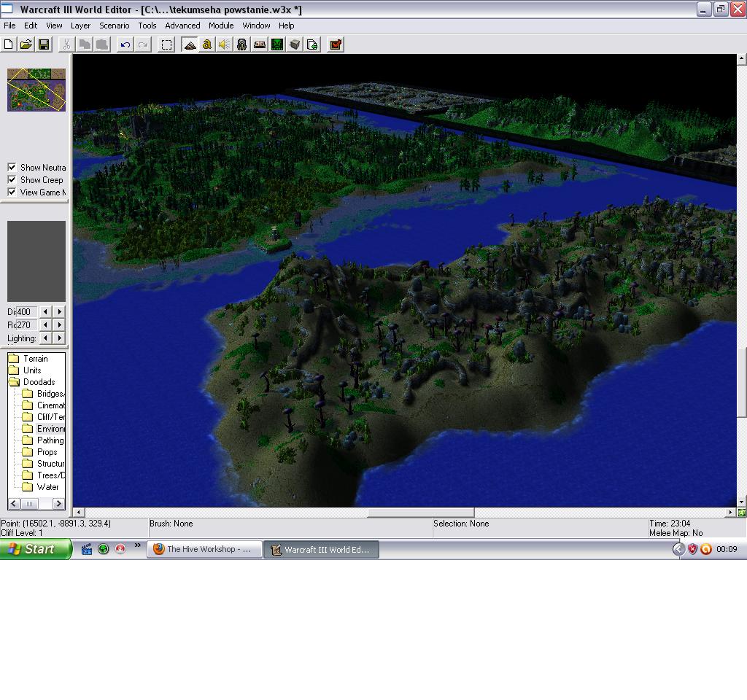This screenshot has height=700, width=747.
Task: Click the Cut scissors toolbar icon
Action: point(66,44)
